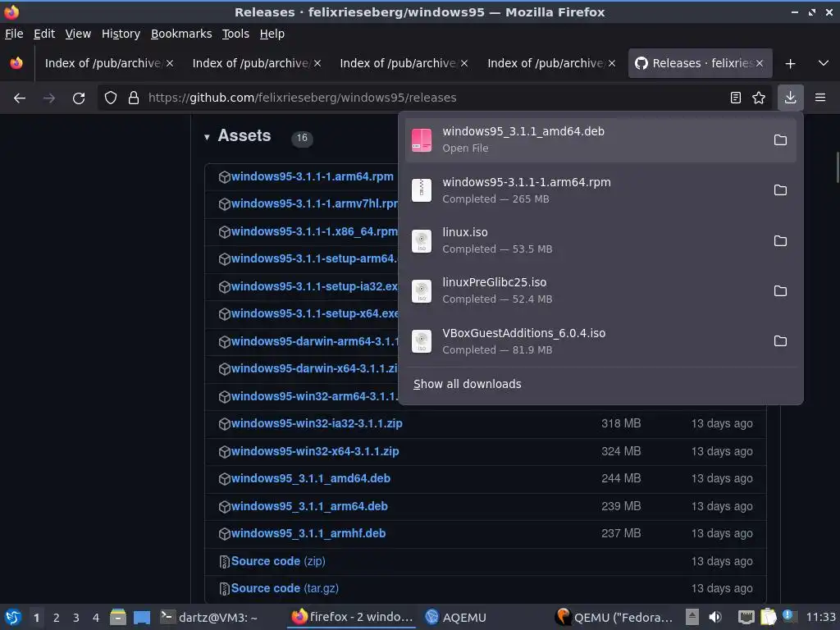Image resolution: width=840 pixels, height=630 pixels.
Task: Open the History menu
Action: [x=121, y=34]
